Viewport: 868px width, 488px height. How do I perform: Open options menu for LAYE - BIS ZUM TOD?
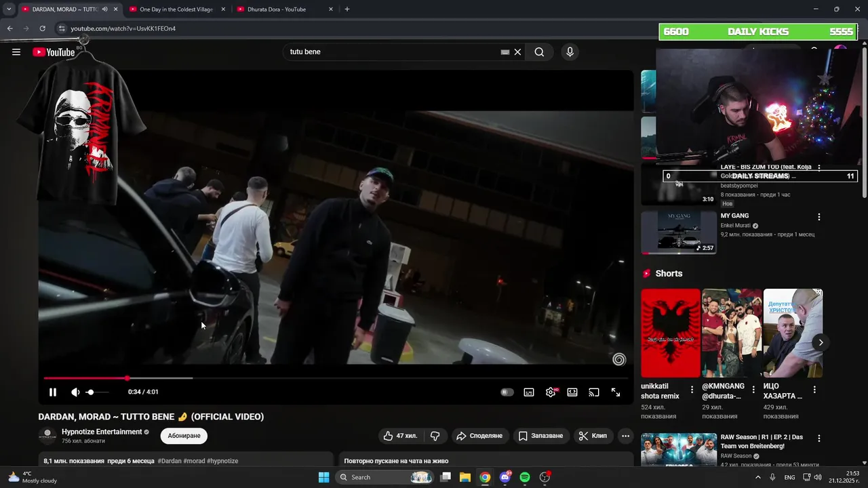[x=819, y=167]
